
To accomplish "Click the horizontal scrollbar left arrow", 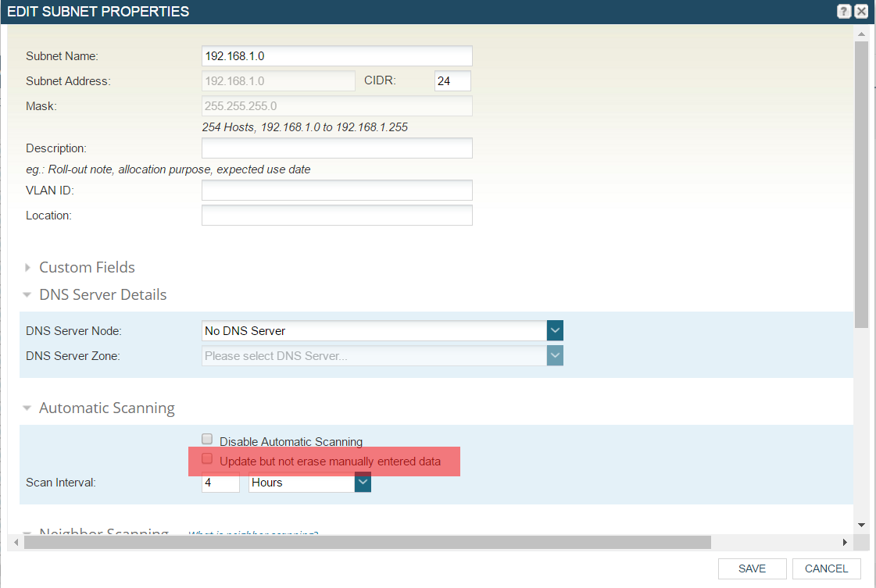I will pos(16,542).
